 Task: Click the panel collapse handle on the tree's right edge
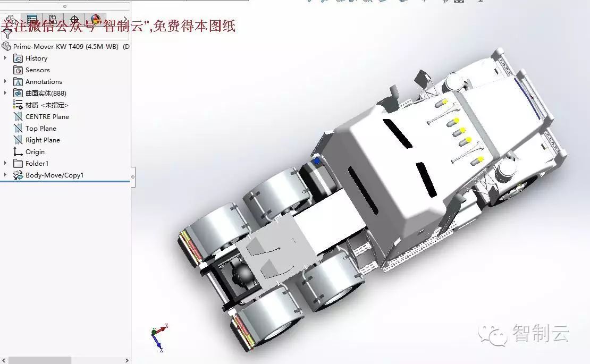point(133,177)
